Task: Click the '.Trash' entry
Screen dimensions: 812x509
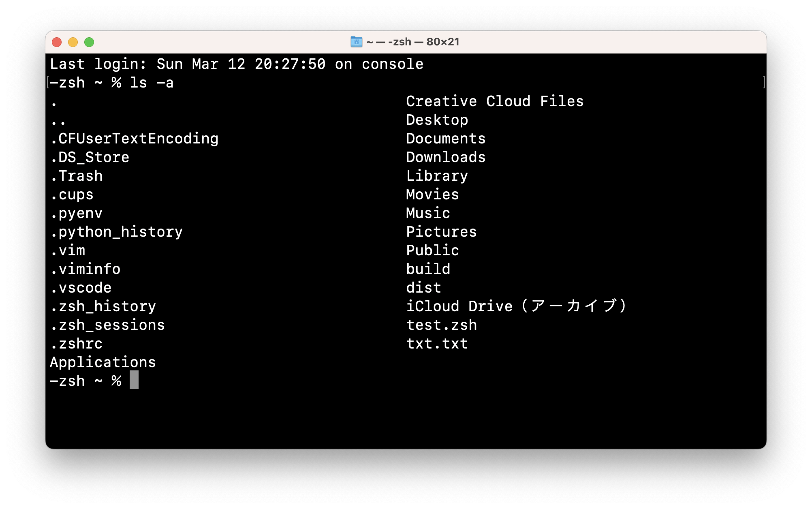Action: (77, 176)
